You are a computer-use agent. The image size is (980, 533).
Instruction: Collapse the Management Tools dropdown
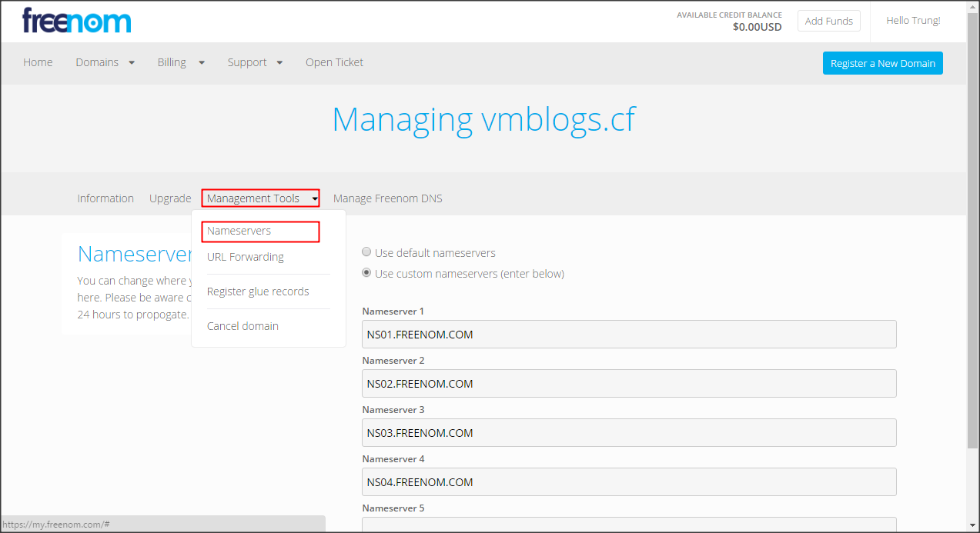(x=260, y=198)
